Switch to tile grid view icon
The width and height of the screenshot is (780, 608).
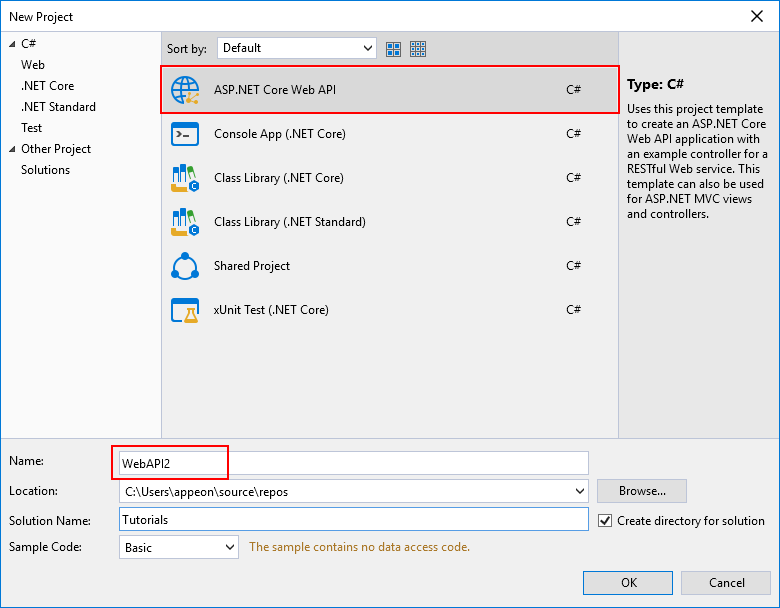tap(418, 48)
